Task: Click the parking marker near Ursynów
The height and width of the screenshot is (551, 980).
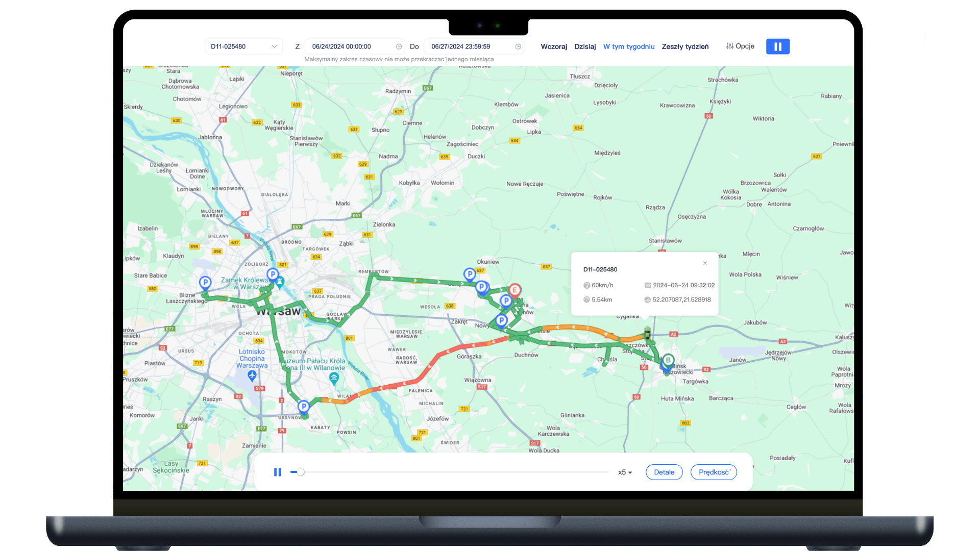Action: point(304,407)
